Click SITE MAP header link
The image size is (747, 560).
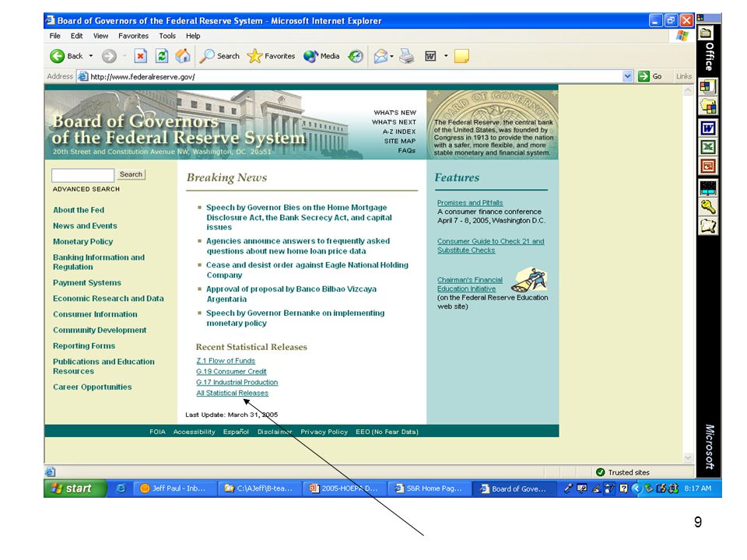[400, 141]
